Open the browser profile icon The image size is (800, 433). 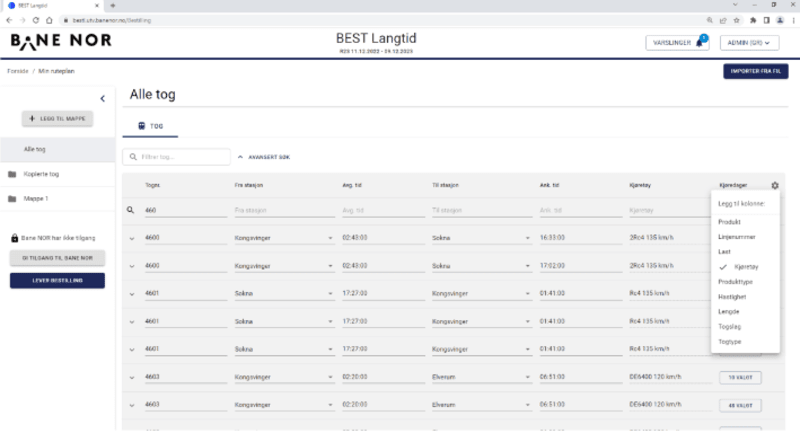(780, 20)
